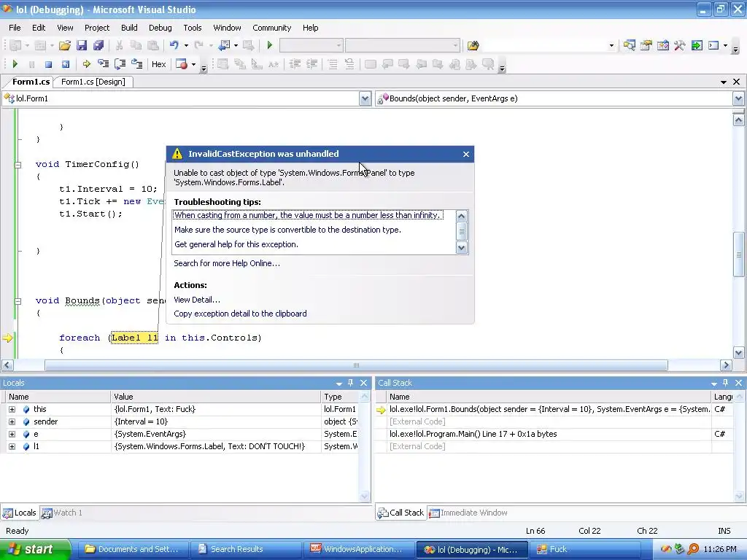This screenshot has height=560, width=747.
Task: Switch to the Watch 1 tab
Action: [63, 513]
